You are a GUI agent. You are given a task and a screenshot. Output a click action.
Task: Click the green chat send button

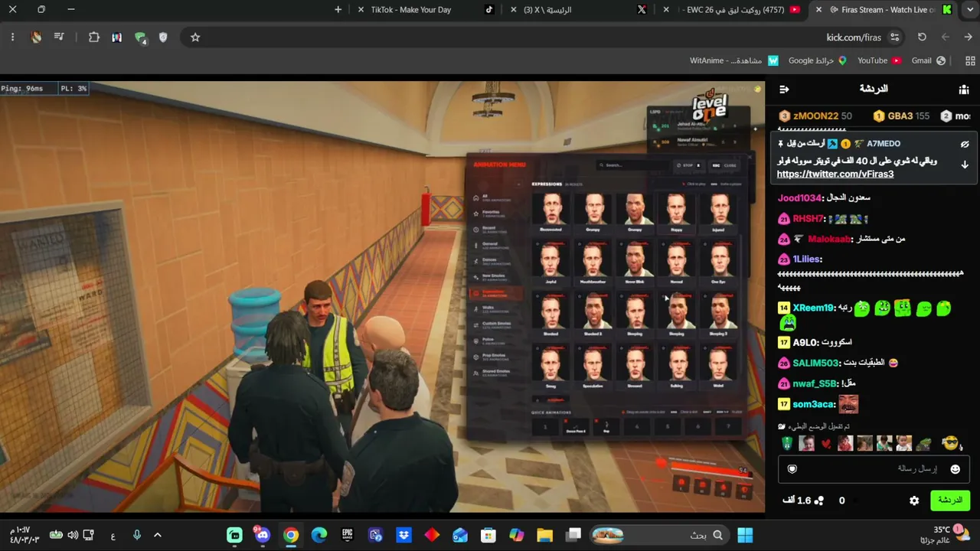(949, 500)
